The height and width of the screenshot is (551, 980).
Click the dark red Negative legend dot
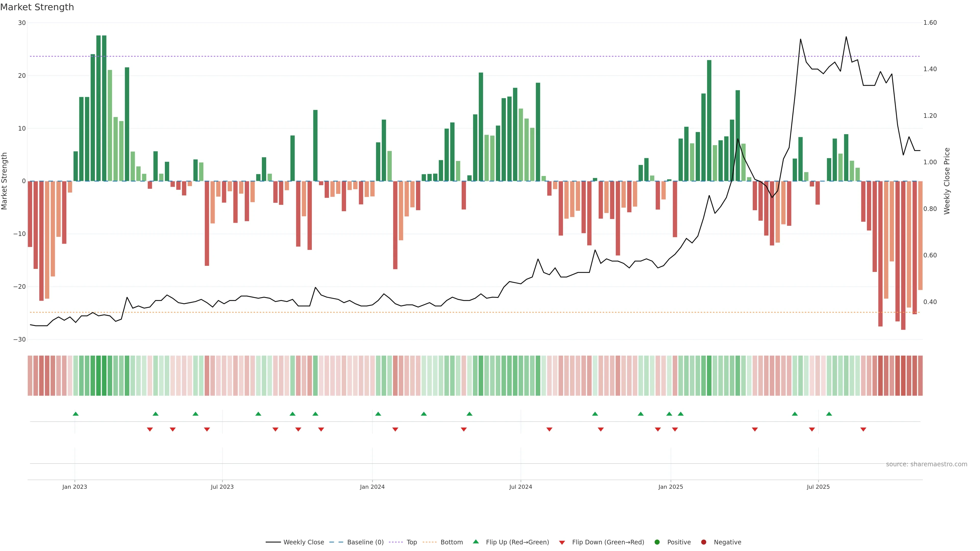(703, 542)
